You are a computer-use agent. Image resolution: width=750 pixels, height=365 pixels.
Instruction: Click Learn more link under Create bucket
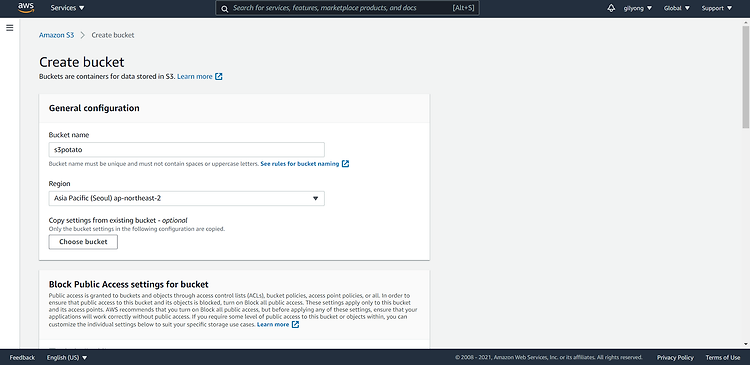click(195, 77)
